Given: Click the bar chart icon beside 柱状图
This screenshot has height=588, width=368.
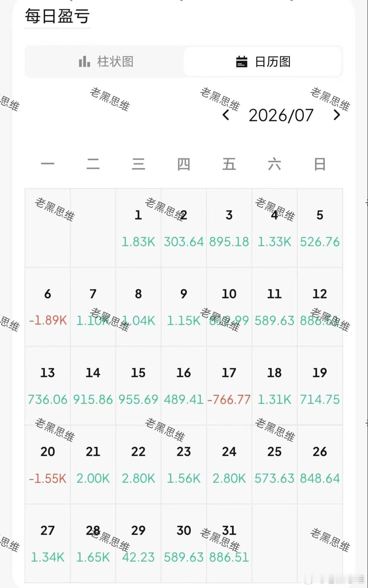Looking at the screenshot, I should click(85, 62).
